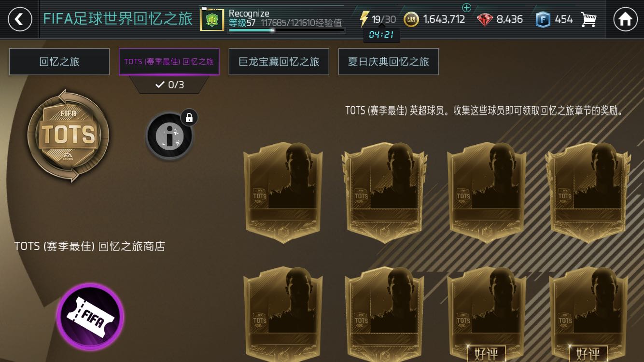The width and height of the screenshot is (644, 362).
Task: Tap the lightning energy icon
Action: 364,19
